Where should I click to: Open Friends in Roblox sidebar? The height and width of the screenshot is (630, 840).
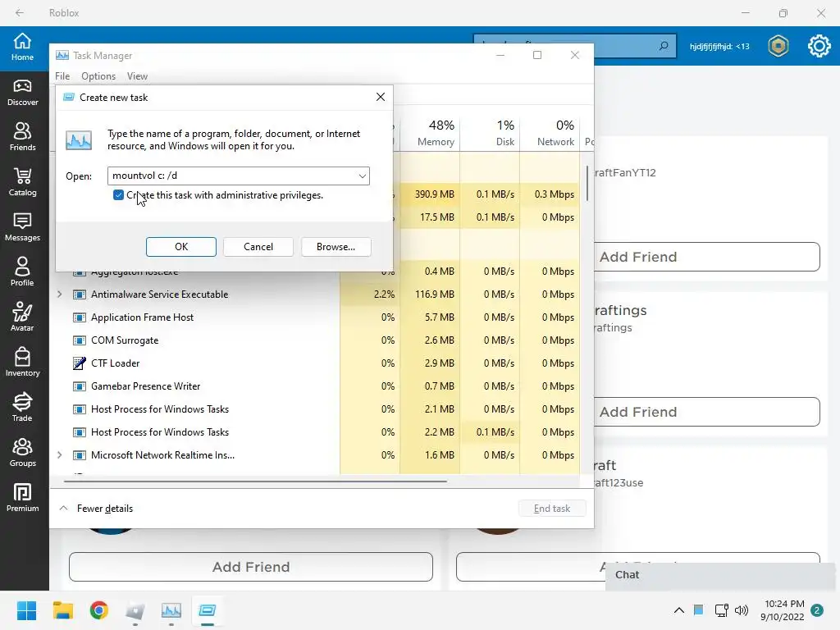point(22,138)
